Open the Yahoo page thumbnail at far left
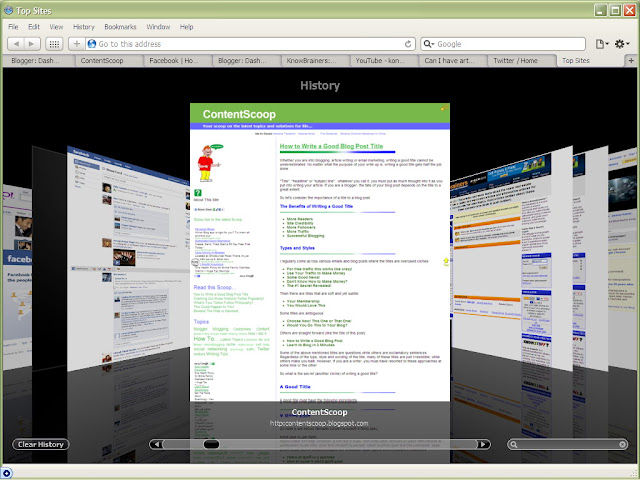The width and height of the screenshot is (640, 480). click(x=17, y=278)
